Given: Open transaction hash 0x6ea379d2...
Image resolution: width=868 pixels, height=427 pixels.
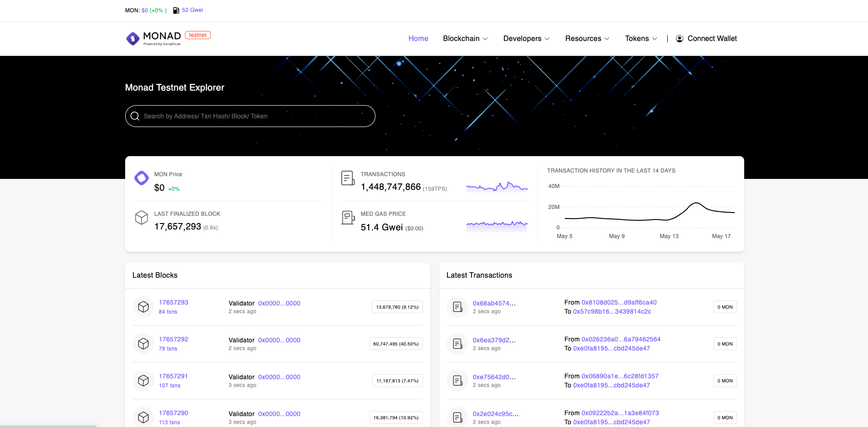Looking at the screenshot, I should point(494,340).
